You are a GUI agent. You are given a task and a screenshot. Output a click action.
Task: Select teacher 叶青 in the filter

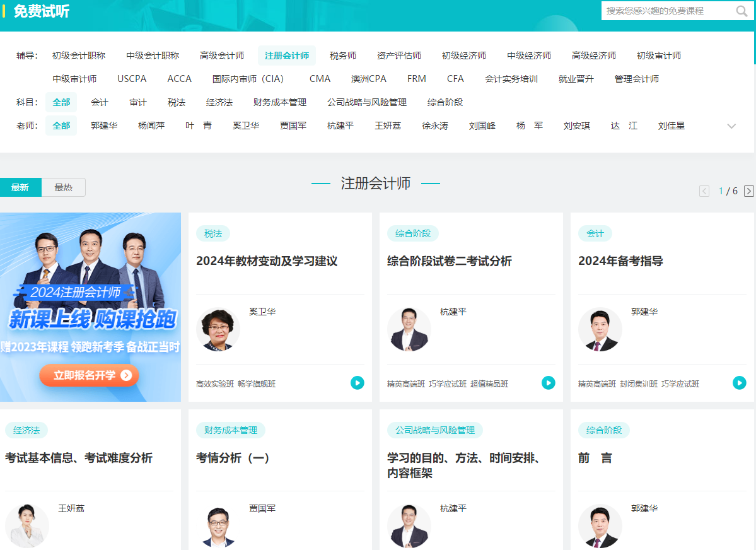pos(199,126)
